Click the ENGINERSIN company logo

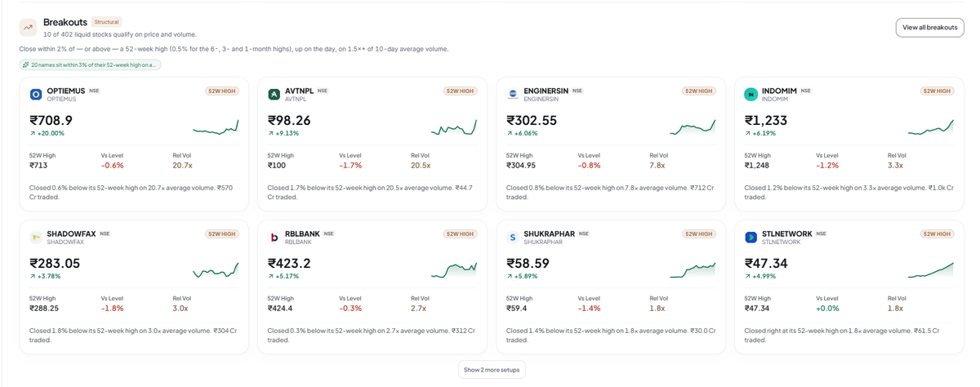coord(513,95)
